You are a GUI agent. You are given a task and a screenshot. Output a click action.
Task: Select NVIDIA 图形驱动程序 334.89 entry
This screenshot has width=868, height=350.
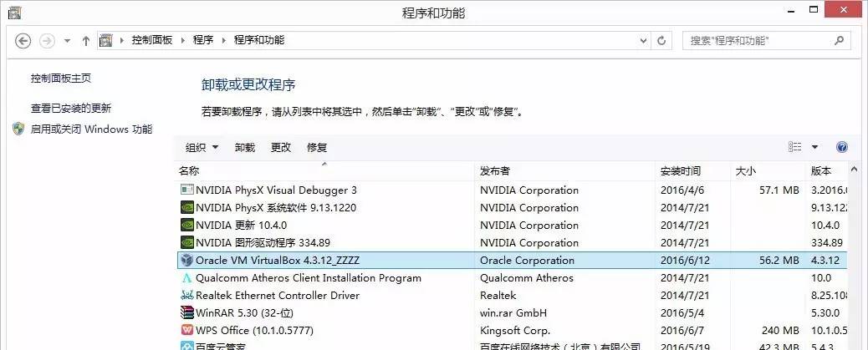click(x=263, y=243)
